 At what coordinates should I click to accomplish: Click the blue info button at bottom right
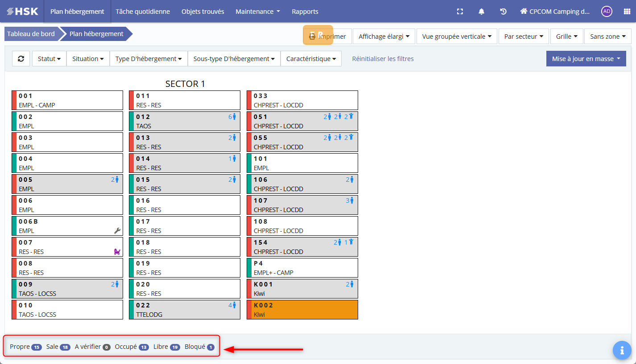(622, 350)
